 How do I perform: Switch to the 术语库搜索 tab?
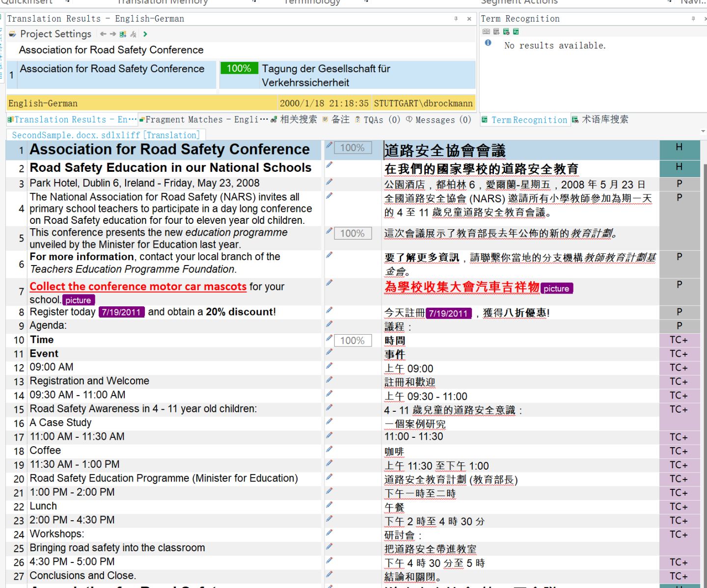pyautogui.click(x=600, y=119)
